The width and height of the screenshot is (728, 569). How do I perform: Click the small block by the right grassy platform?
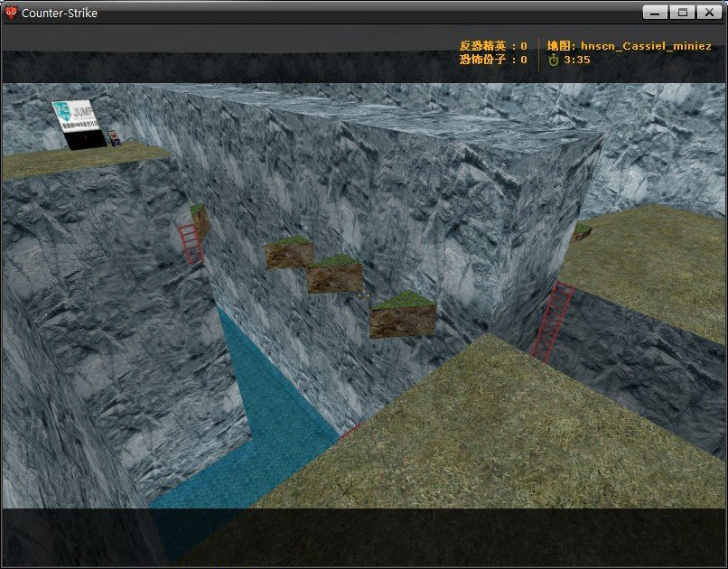click(x=582, y=231)
